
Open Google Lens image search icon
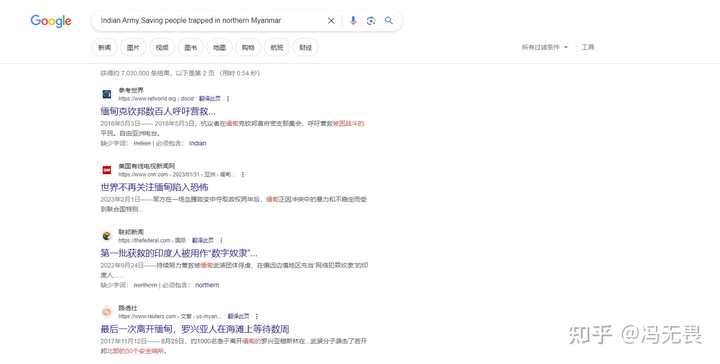[x=371, y=21]
